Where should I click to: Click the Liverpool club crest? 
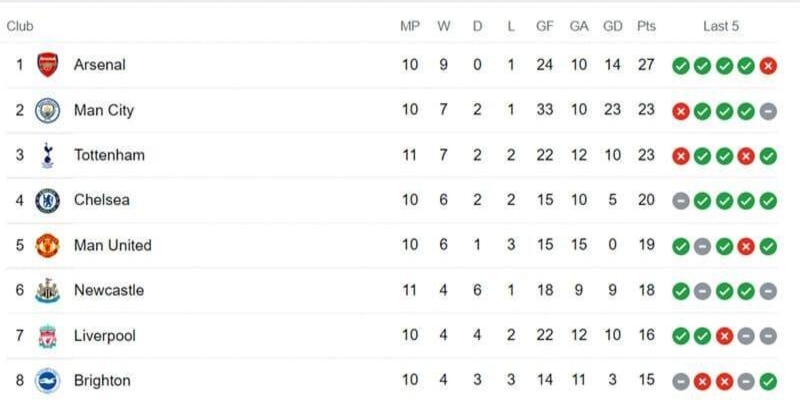pos(47,336)
